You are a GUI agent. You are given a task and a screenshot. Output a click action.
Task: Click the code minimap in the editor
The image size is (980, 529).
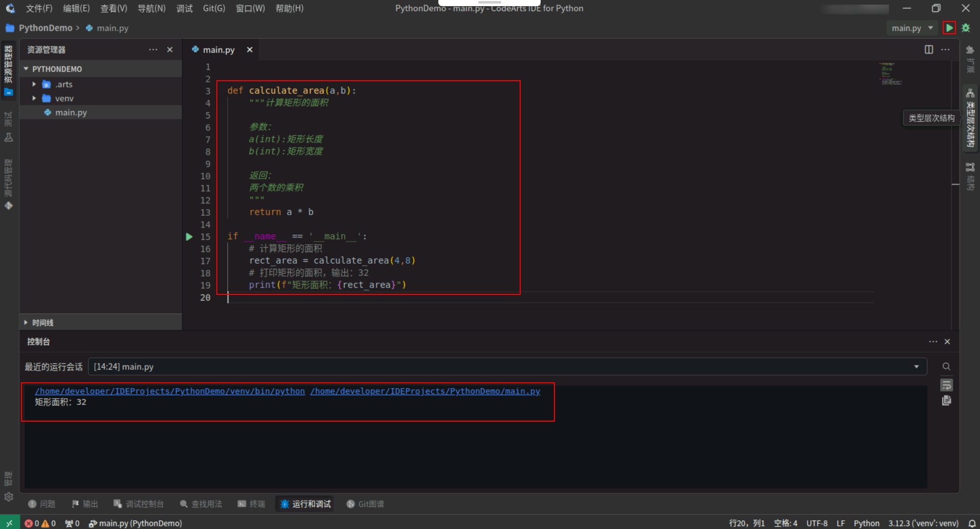coord(890,74)
